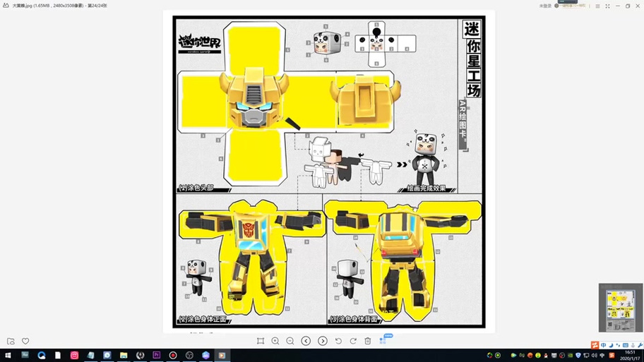Rotate image clockwise
Viewport: 644px width, 362px height.
(353, 341)
